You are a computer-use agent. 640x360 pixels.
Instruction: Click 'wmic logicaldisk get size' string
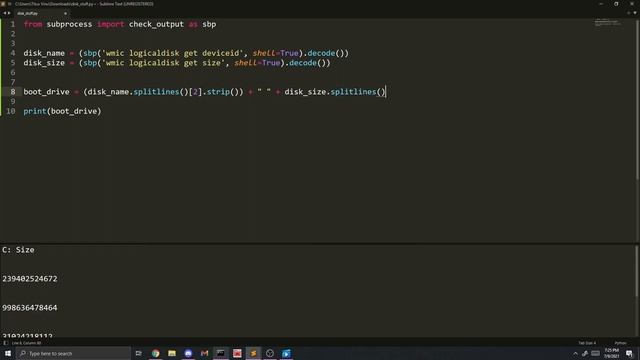click(163, 63)
